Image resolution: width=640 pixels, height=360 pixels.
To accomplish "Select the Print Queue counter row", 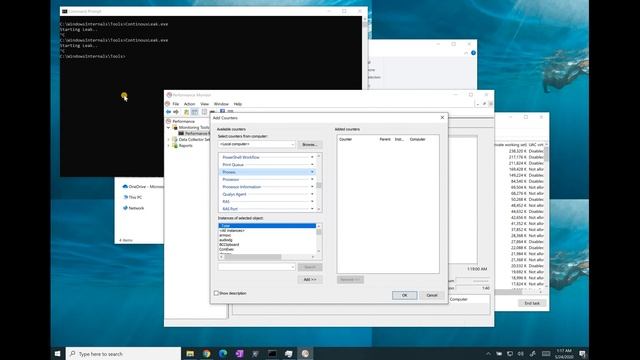I will 267,164.
